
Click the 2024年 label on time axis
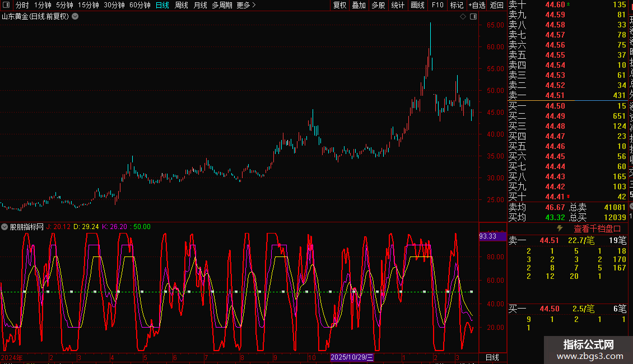(x=12, y=357)
